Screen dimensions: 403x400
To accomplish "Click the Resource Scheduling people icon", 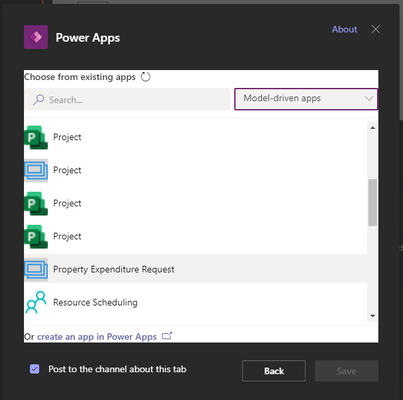I will pyautogui.click(x=36, y=302).
